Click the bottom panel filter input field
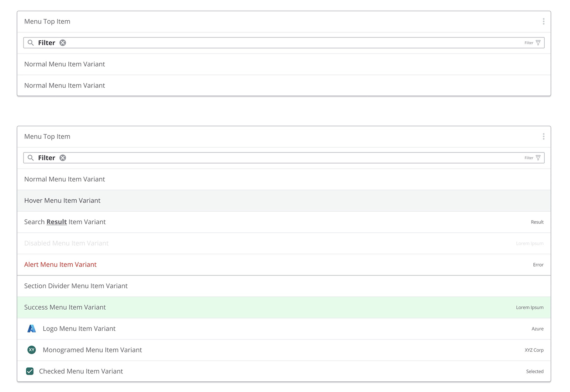Screen dimensions: 570x392 pos(285,158)
